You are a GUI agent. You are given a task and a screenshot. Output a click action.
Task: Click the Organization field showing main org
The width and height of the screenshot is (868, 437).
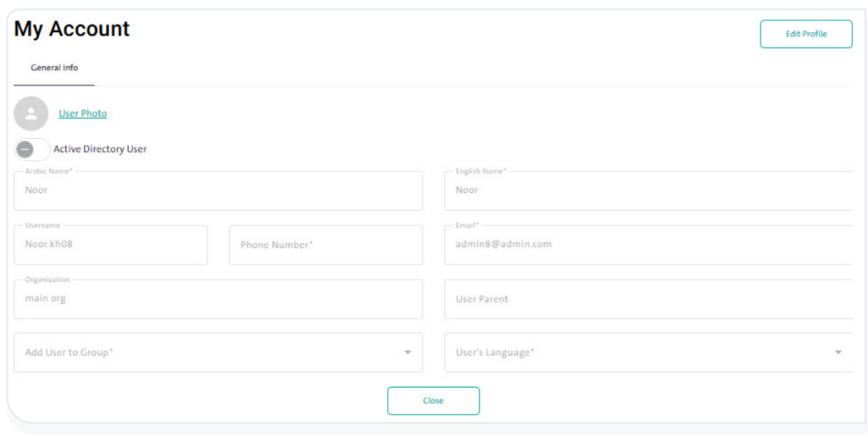pos(218,299)
